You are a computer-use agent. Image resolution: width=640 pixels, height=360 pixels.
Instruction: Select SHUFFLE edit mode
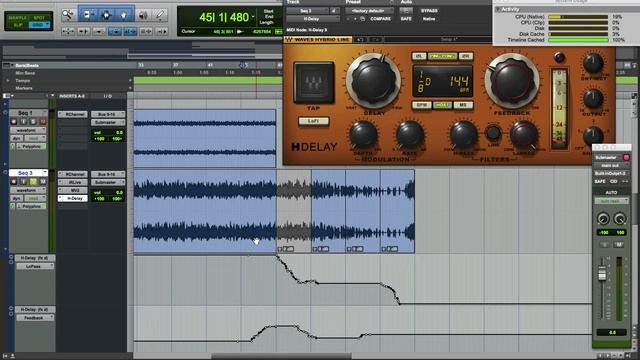(18, 18)
